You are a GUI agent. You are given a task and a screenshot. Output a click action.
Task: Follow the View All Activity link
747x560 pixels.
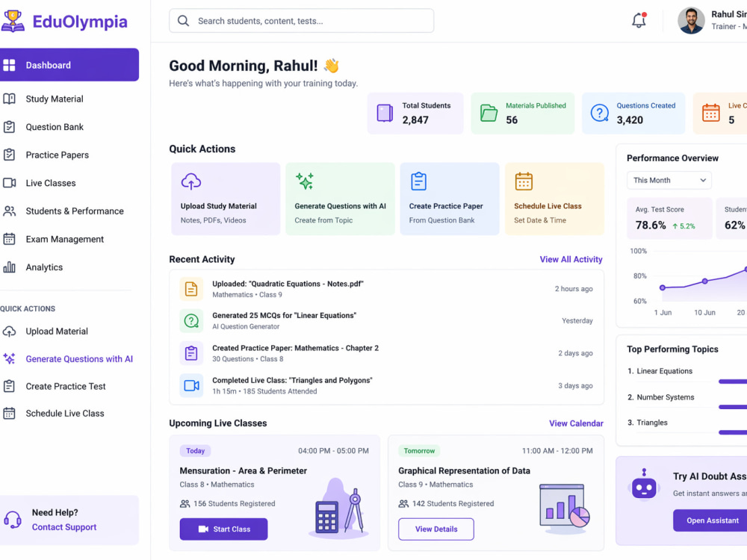(571, 260)
